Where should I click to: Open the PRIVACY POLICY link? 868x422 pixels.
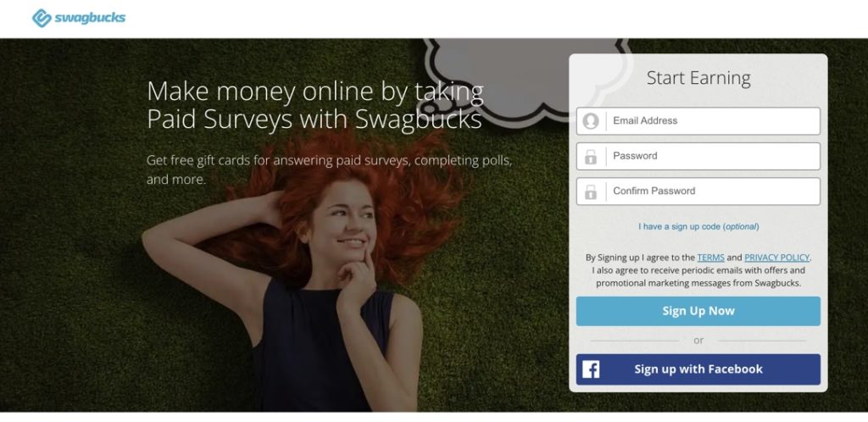click(x=776, y=257)
